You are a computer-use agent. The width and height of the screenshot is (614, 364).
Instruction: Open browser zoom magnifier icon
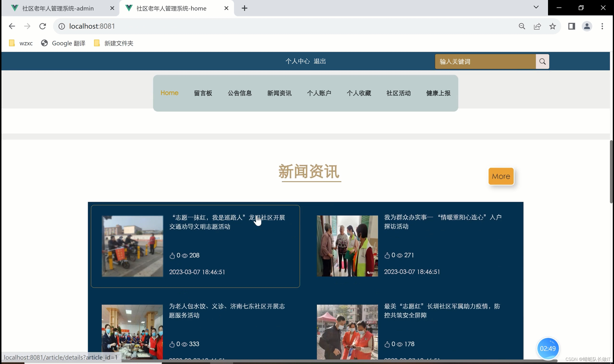pos(522,26)
